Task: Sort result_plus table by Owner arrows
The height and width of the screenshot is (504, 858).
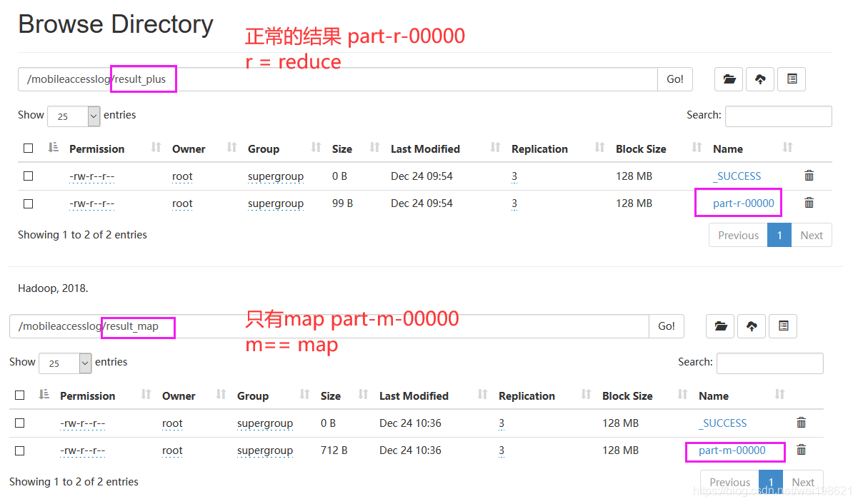Action: click(231, 148)
